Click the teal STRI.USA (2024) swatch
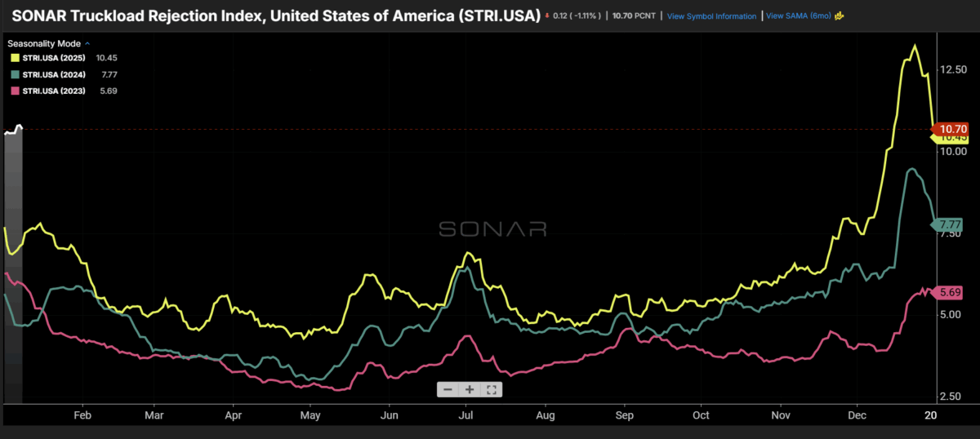 (x=15, y=74)
